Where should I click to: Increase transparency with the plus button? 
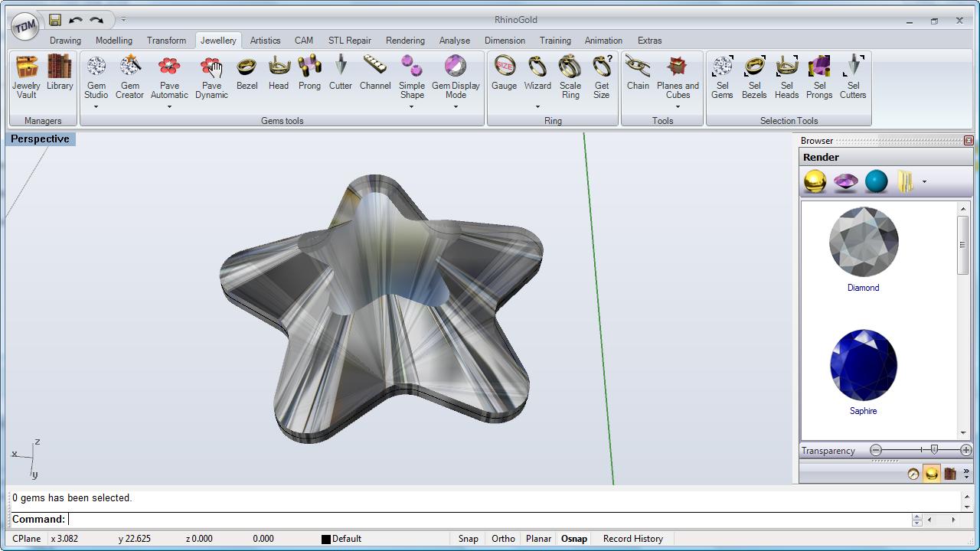pos(965,451)
